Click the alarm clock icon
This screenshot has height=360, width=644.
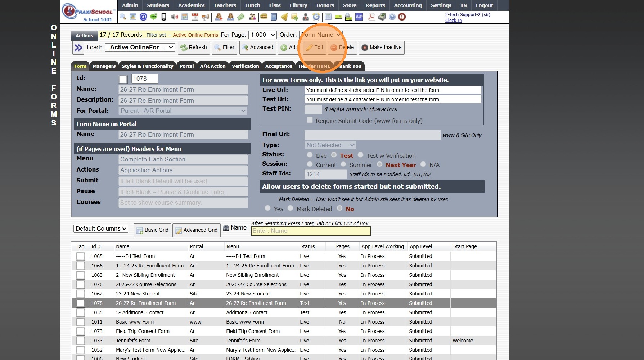pos(316,17)
